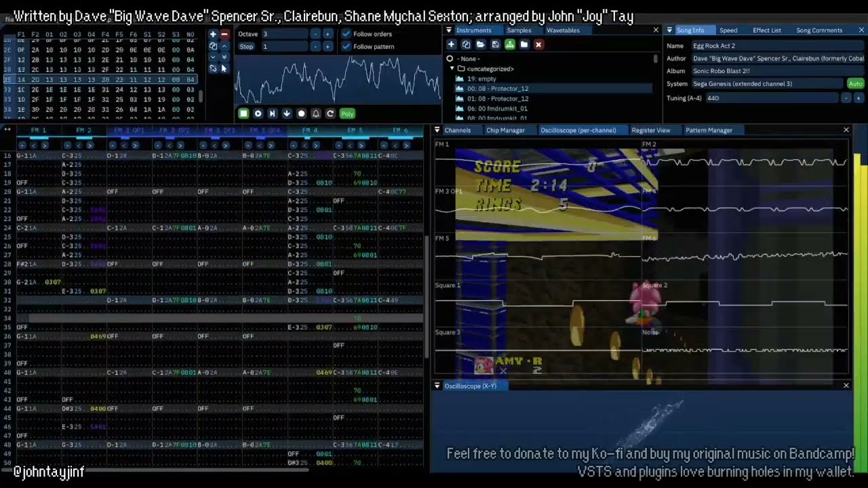Collapse the Channels window triangle

pyautogui.click(x=437, y=130)
